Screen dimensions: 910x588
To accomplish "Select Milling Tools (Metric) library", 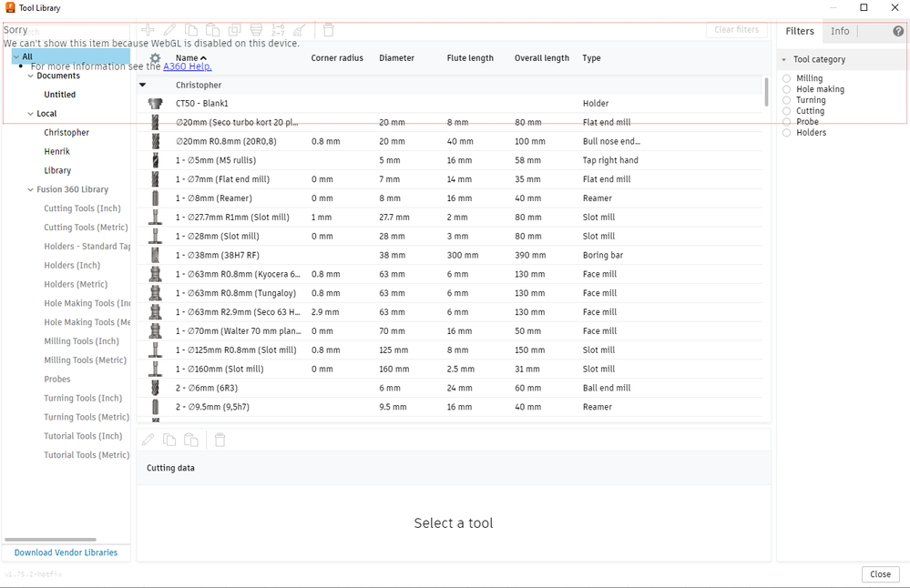I will click(85, 360).
